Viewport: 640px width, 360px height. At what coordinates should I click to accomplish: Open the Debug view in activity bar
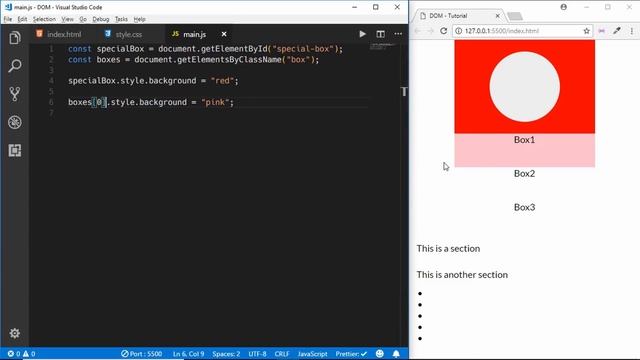[x=15, y=122]
